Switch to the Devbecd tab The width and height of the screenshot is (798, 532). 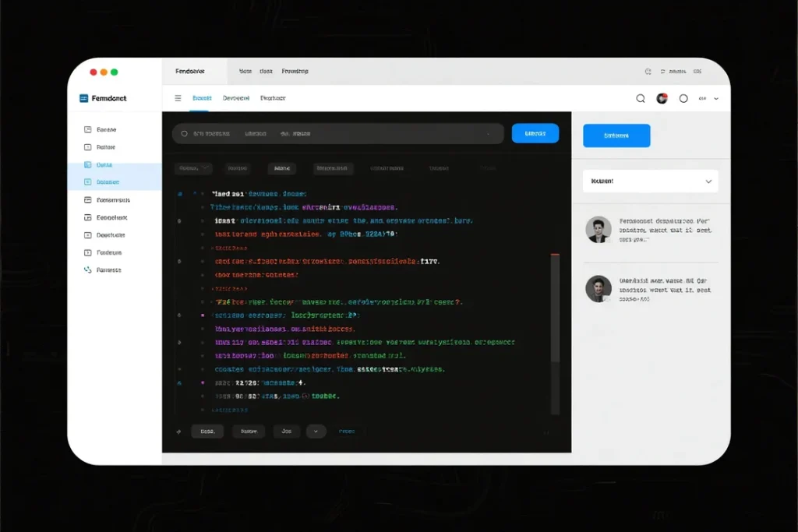click(235, 98)
